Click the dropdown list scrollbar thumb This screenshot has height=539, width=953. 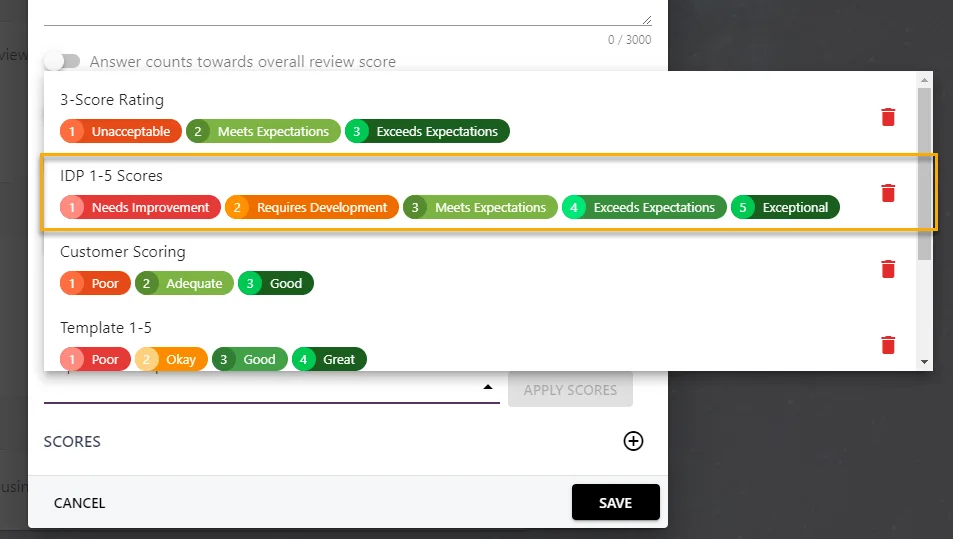pyautogui.click(x=924, y=173)
